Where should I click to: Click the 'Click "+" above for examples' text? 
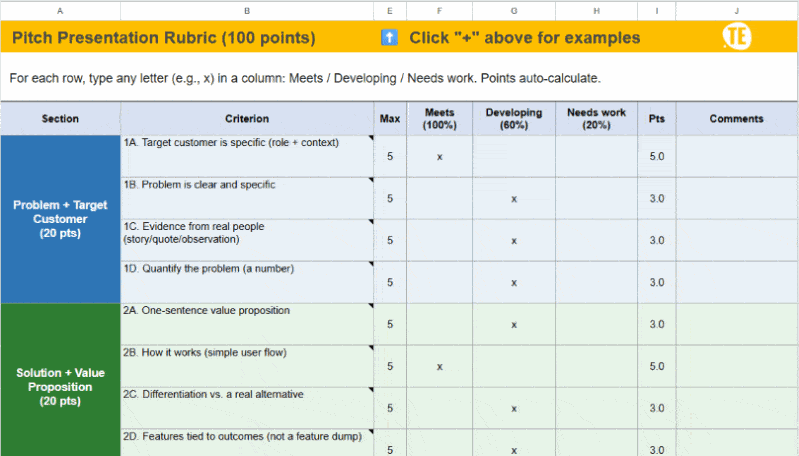[x=524, y=38]
